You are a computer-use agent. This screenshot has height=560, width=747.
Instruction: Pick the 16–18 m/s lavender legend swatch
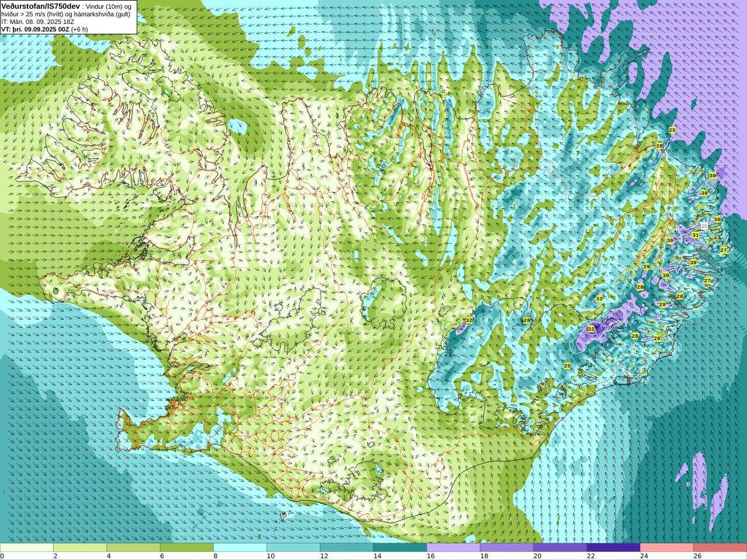pyautogui.click(x=453, y=548)
